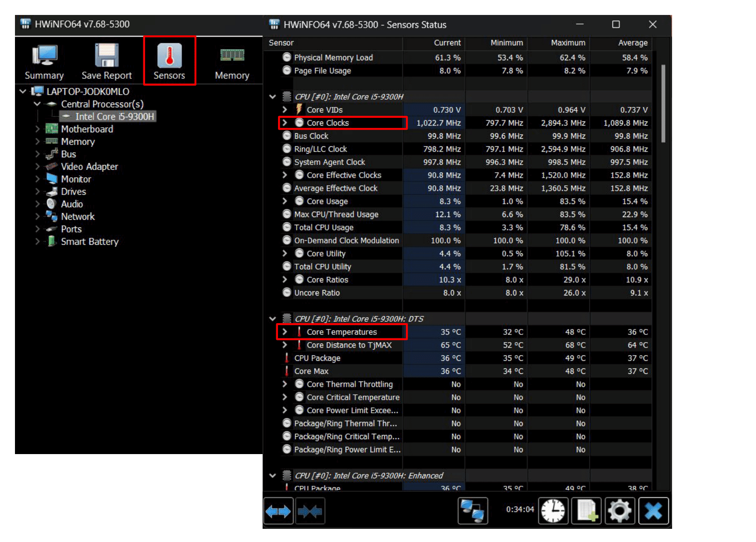Click the clock reset timer icon
This screenshot has width=756, height=542.
[553, 511]
